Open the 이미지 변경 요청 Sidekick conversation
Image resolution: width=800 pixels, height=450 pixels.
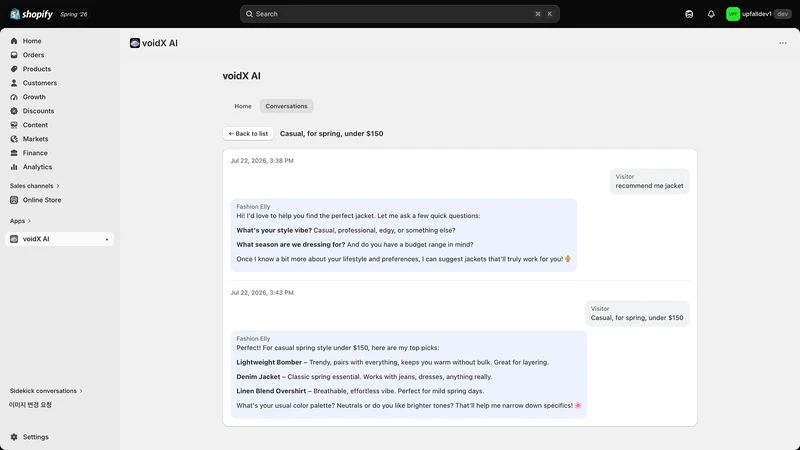click(x=30, y=405)
